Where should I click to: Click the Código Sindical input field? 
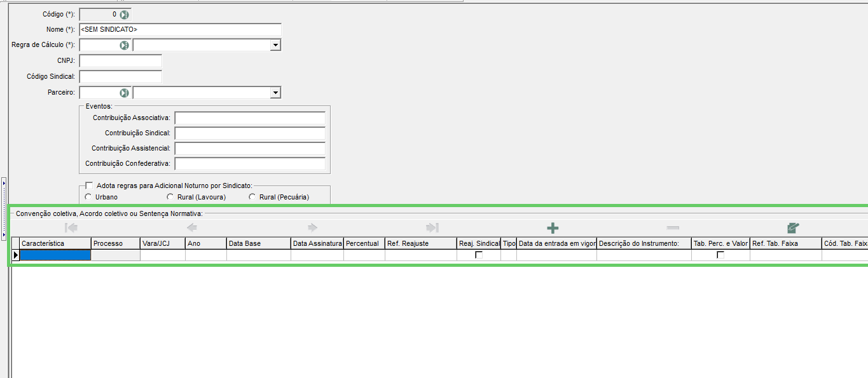pyautogui.click(x=120, y=77)
